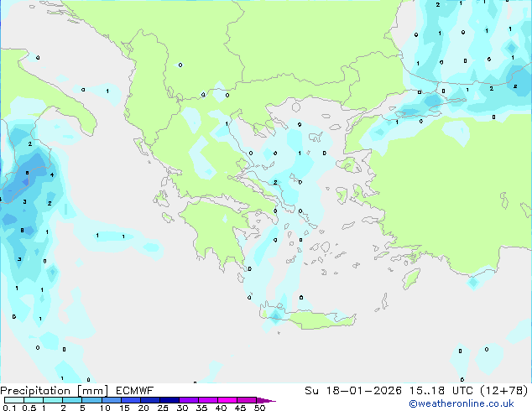532x411 pixels.
Task: Click the '0.5' legend scale label
Action: [29, 408]
